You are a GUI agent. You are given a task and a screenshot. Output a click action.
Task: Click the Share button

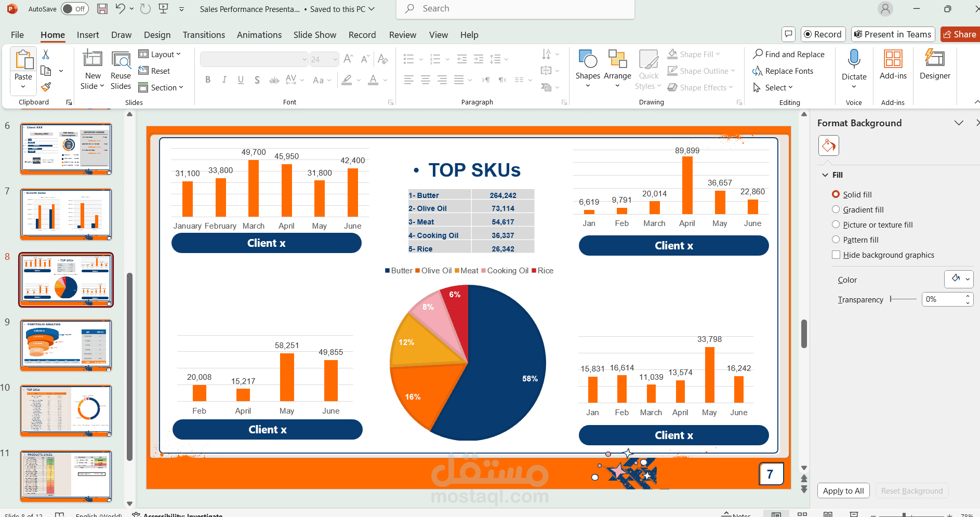click(960, 34)
